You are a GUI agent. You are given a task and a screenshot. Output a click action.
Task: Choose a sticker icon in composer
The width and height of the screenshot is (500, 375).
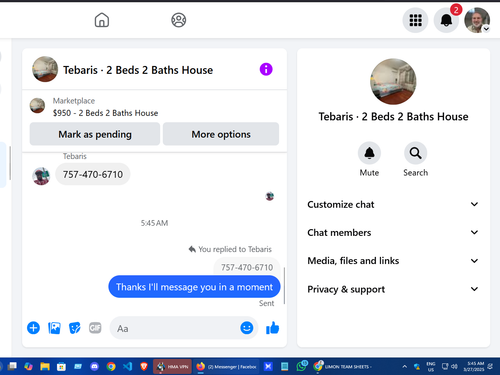[75, 328]
